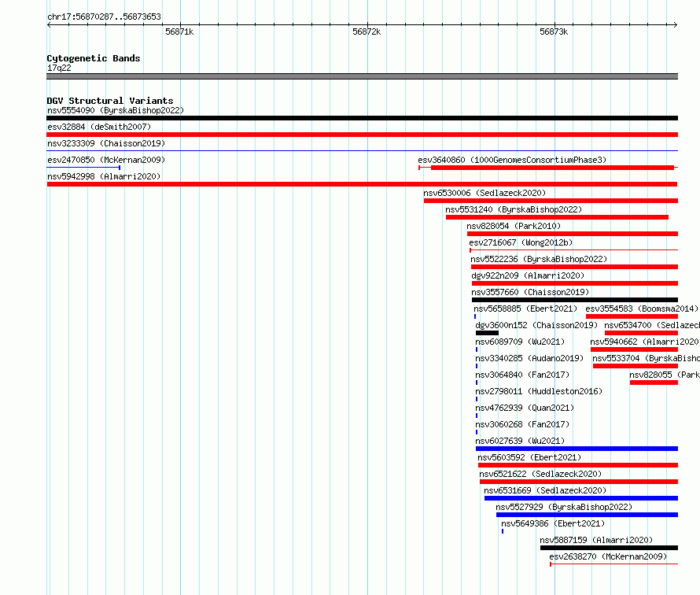Click the black bar under nsv5887159
700x595 pixels.
point(609,548)
